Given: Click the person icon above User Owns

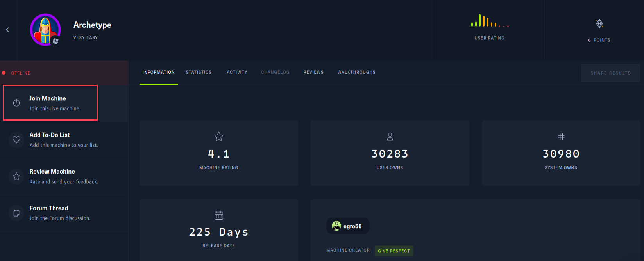Looking at the screenshot, I should [390, 137].
